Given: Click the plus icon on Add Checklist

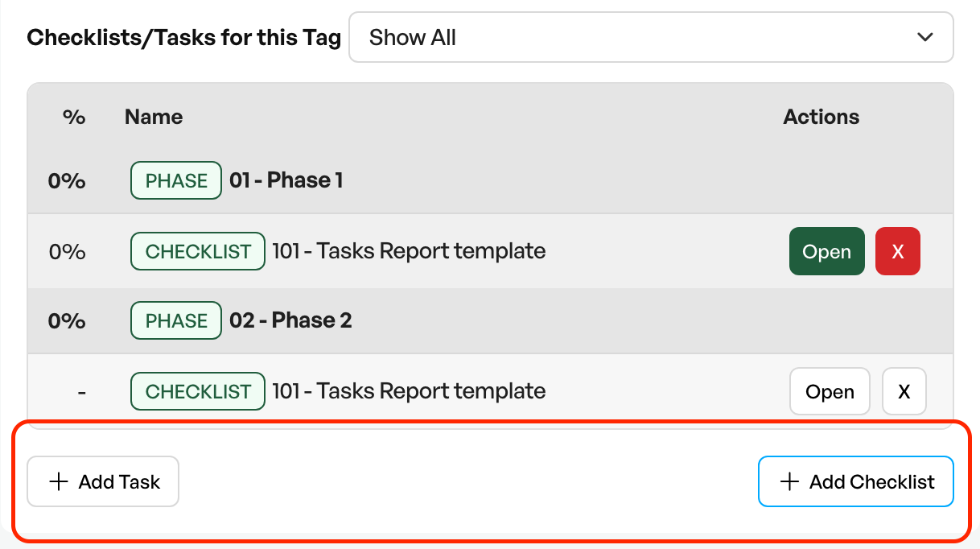Looking at the screenshot, I should click(789, 481).
